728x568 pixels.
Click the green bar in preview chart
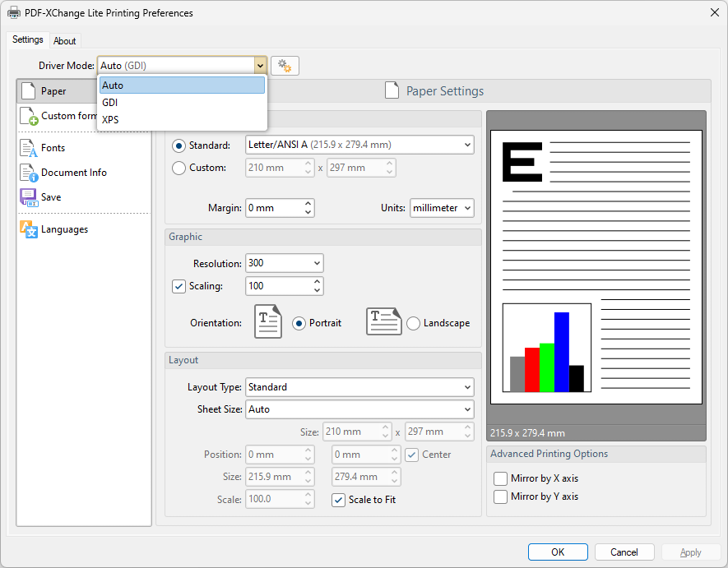(547, 367)
